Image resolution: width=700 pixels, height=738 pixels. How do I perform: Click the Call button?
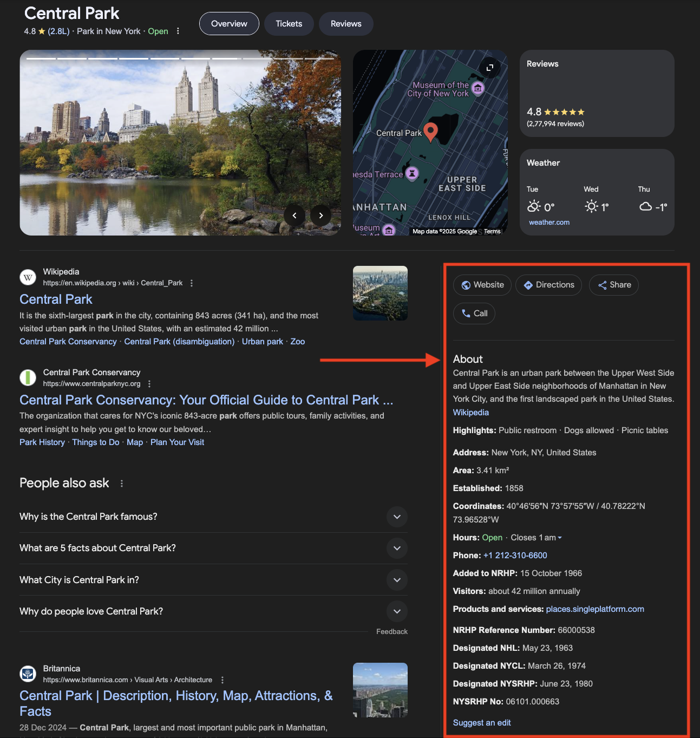474,314
